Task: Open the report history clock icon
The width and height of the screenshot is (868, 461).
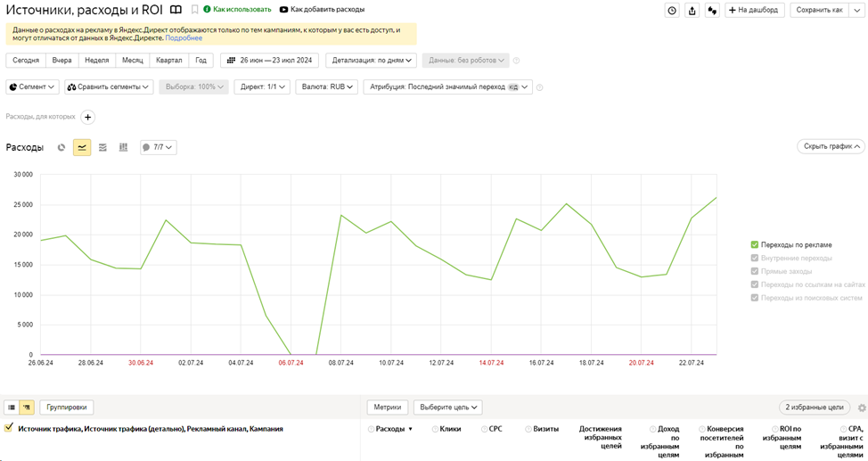Action: [x=672, y=11]
